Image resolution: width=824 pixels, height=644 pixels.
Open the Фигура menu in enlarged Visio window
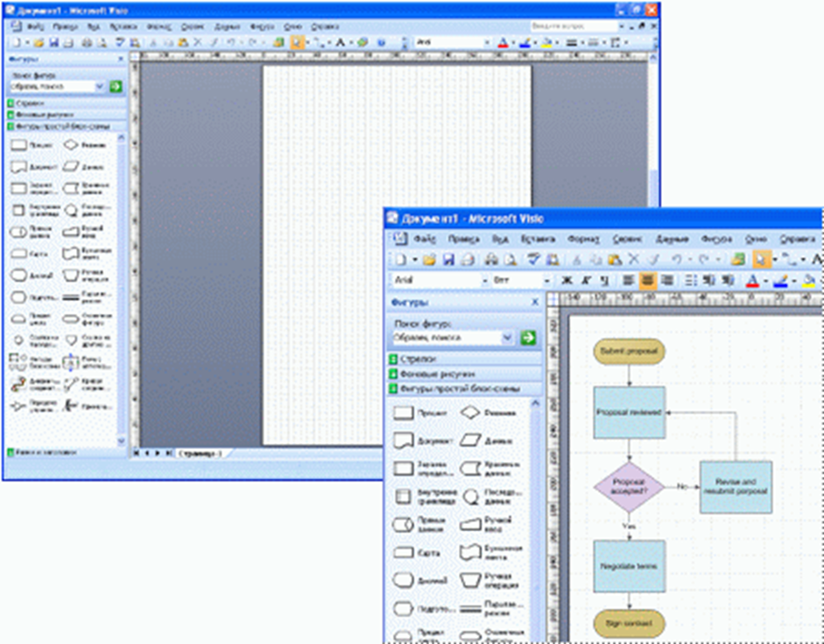click(x=715, y=239)
